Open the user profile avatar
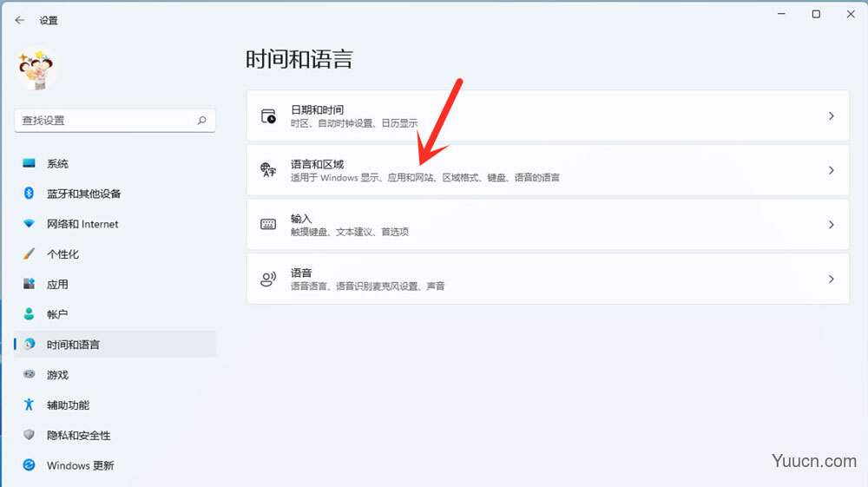Viewport: 868px width, 487px height. tap(36, 69)
